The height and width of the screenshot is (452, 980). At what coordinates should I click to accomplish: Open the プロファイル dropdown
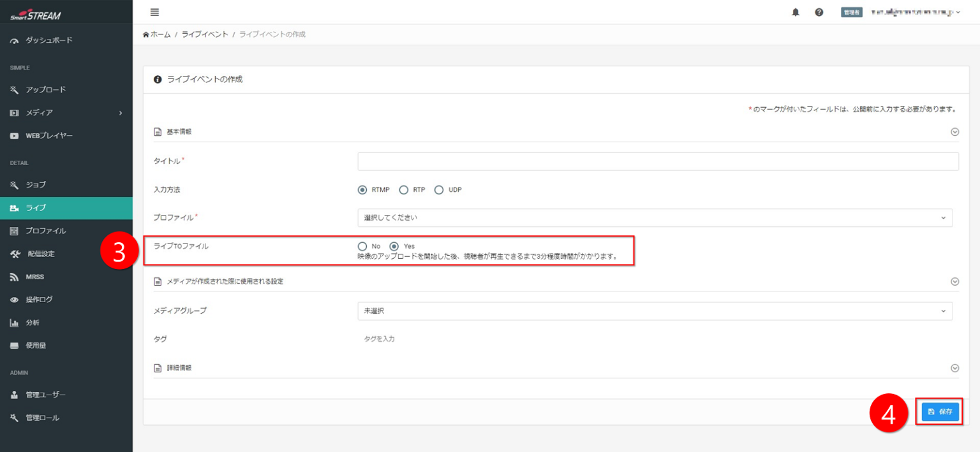point(655,217)
